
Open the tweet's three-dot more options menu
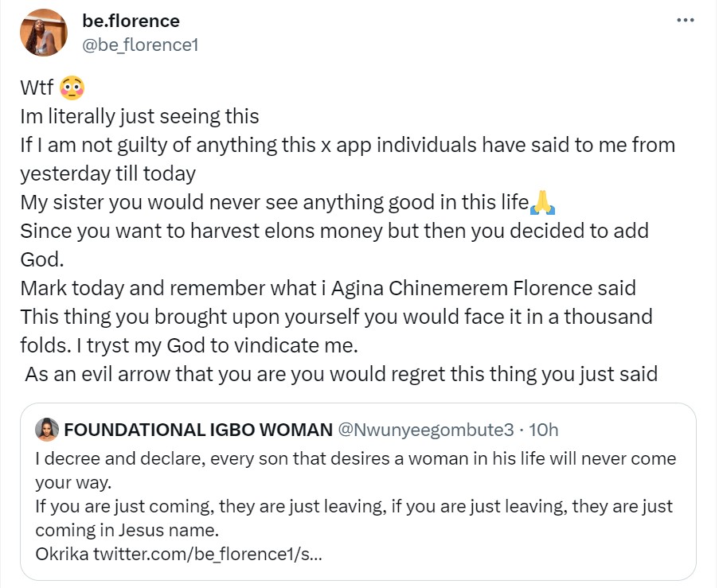click(685, 21)
